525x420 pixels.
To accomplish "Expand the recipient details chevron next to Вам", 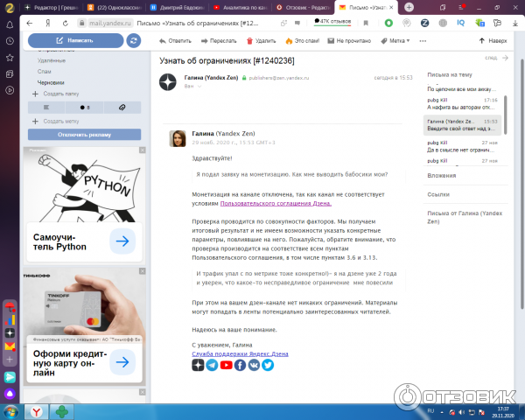I will [x=199, y=87].
